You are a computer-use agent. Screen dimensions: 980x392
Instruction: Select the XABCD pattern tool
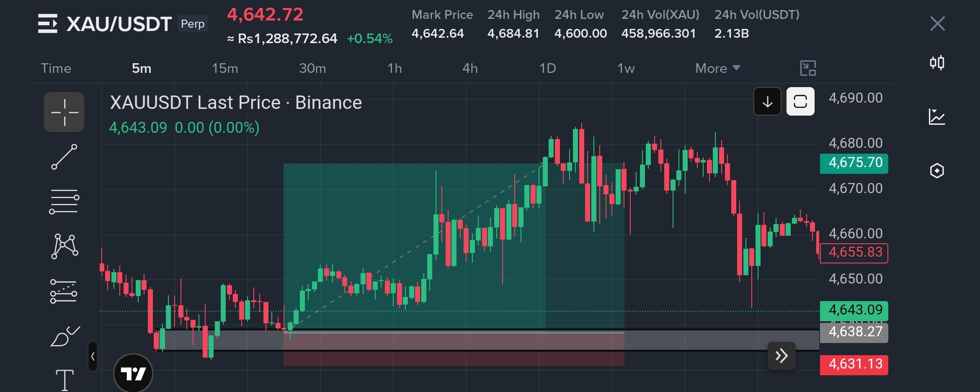(x=64, y=246)
